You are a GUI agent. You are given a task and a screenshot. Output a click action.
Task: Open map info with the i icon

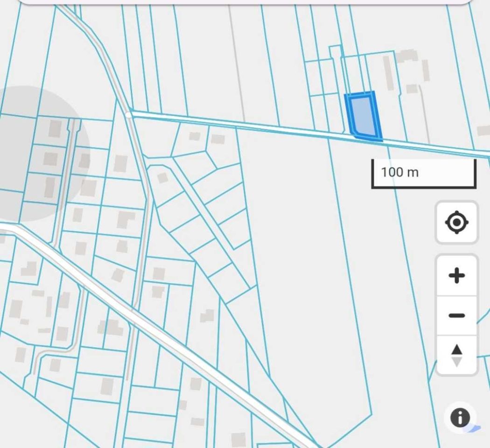coord(460,417)
